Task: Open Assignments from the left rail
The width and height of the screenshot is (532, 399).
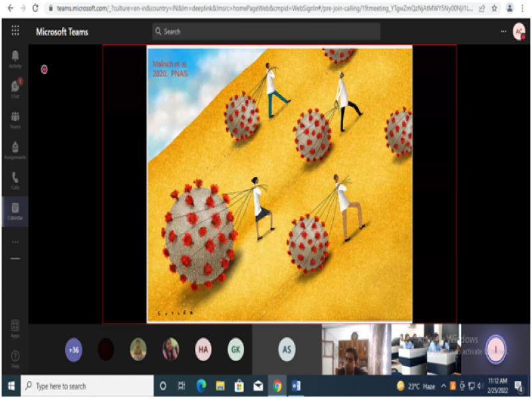Action: tap(15, 150)
